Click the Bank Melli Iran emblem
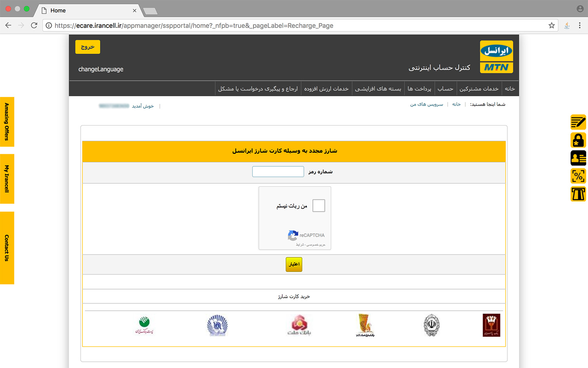The width and height of the screenshot is (588, 368). pos(432,325)
